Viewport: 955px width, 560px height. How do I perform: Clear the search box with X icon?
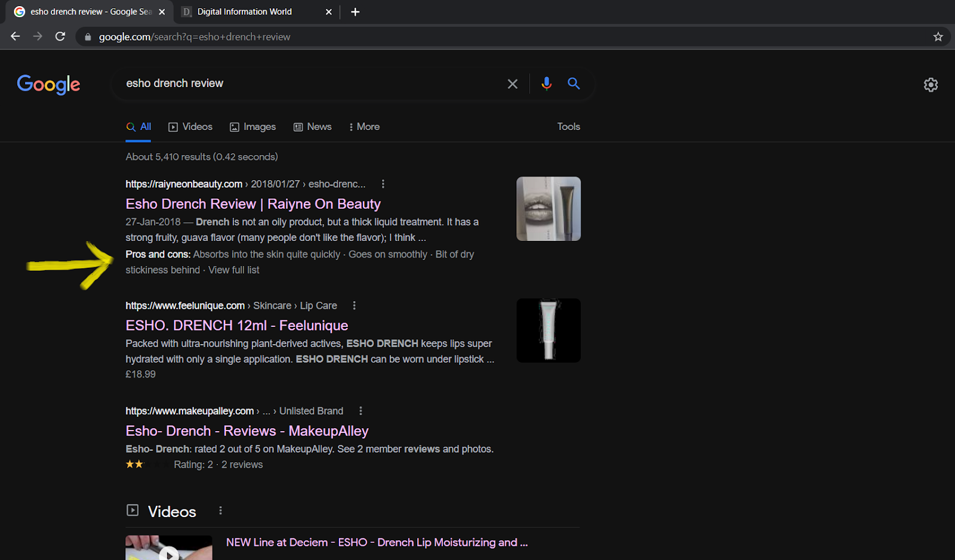(x=512, y=84)
